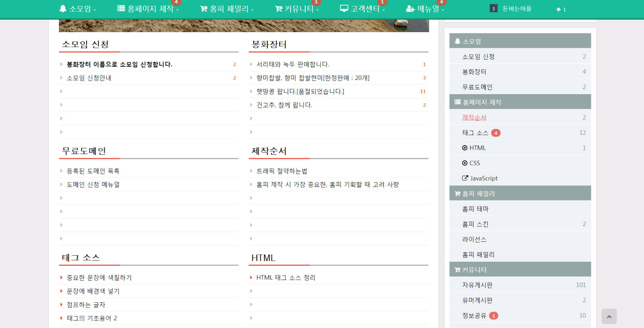
Task: Click the 돈버는어플 username in top bar
Action: click(517, 8)
